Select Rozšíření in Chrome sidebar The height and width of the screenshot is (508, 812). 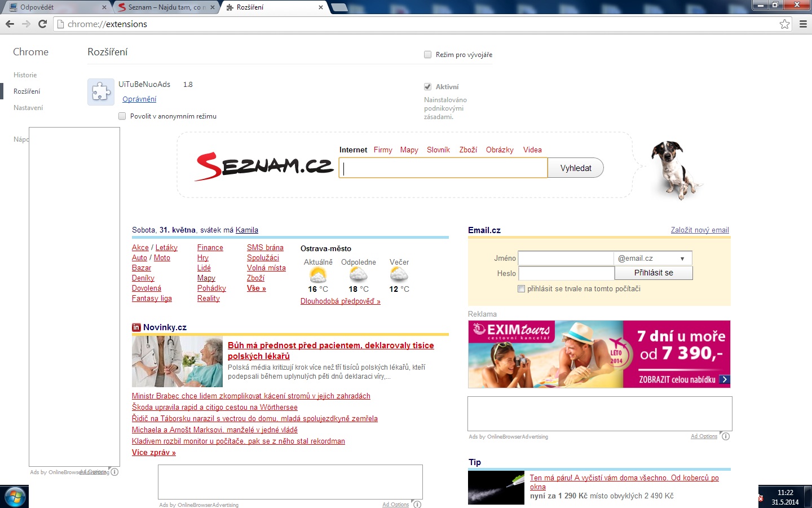pos(27,91)
